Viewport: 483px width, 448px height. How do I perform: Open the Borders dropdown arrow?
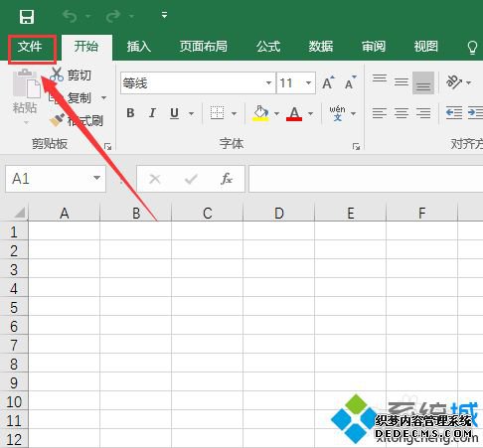pos(234,113)
